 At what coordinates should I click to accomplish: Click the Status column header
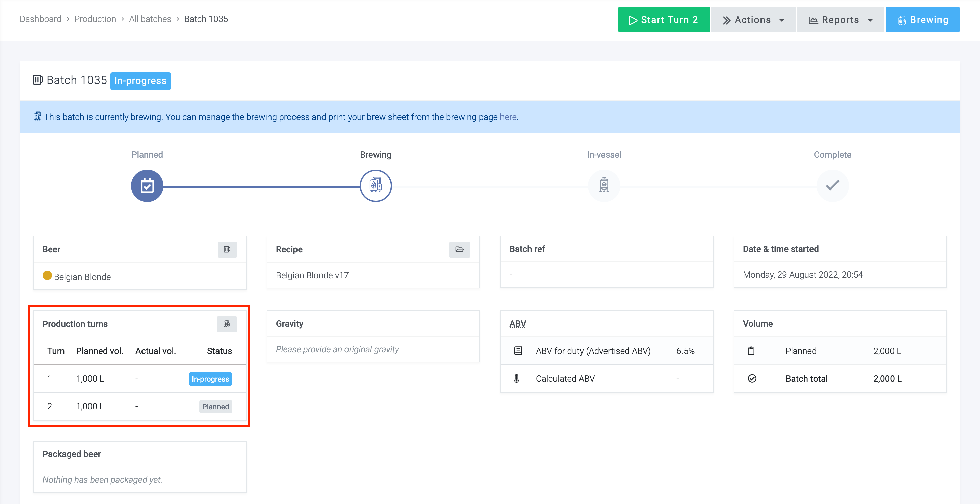219,351
